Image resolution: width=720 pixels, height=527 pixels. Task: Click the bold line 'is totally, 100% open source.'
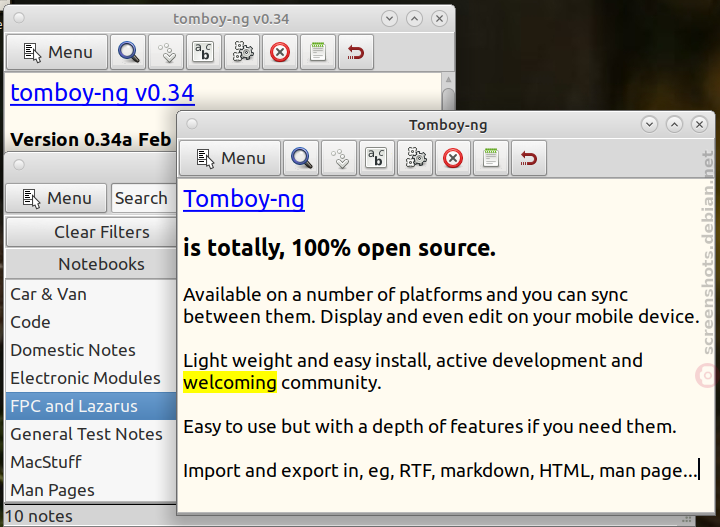[339, 248]
